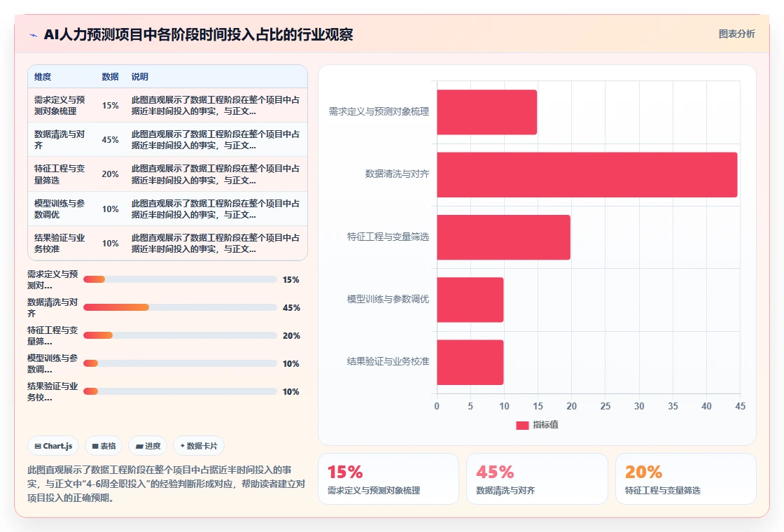784x532 pixels.
Task: Click the 图表分析 label in the header
Action: (x=736, y=34)
